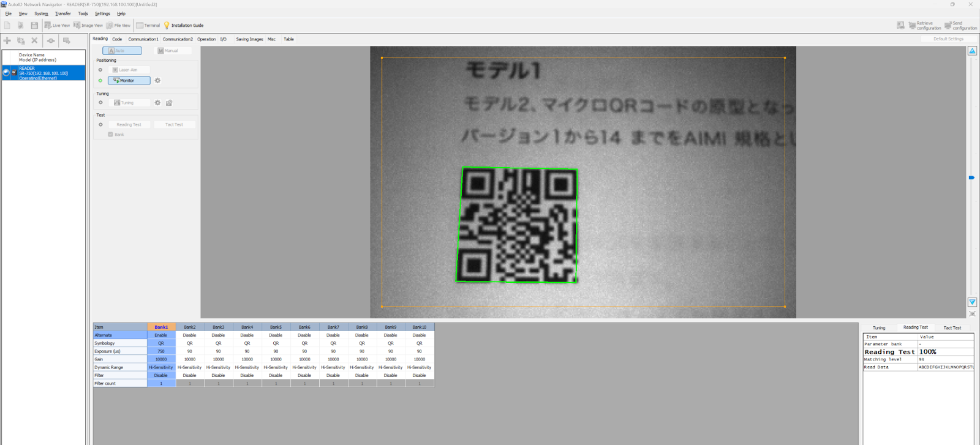Enable Auto reading mode
This screenshot has width=980, height=445.
pyautogui.click(x=122, y=51)
